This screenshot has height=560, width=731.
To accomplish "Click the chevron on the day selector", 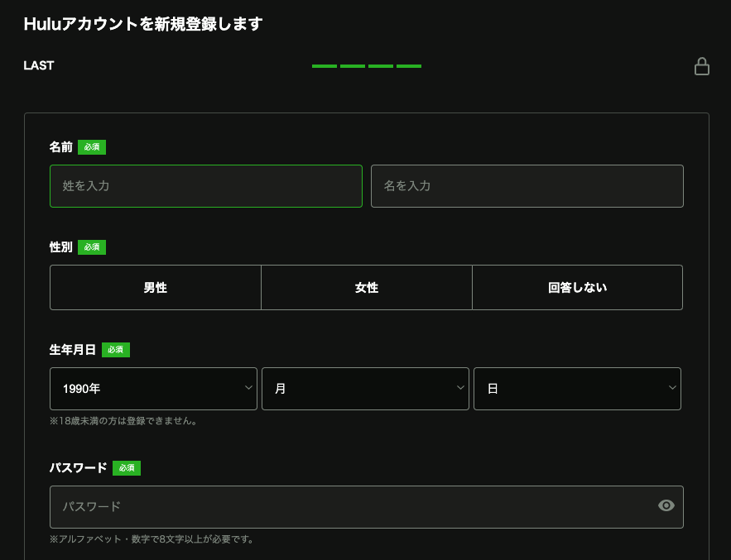I will click(672, 388).
